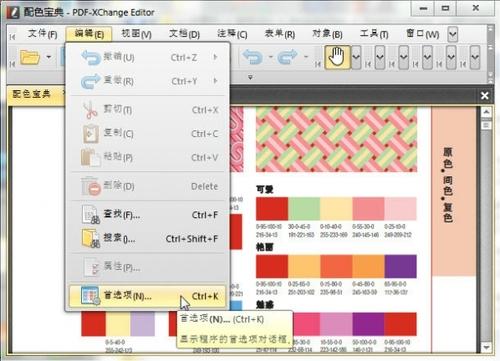Expand the last toolbar overflow chevron
Image resolution: width=500 pixels, height=361 pixels.
tap(475, 57)
